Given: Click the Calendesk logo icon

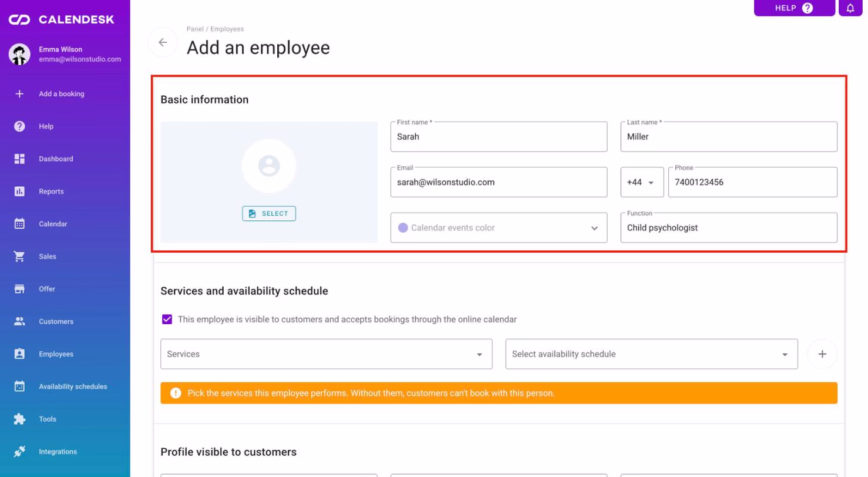Looking at the screenshot, I should click(19, 20).
